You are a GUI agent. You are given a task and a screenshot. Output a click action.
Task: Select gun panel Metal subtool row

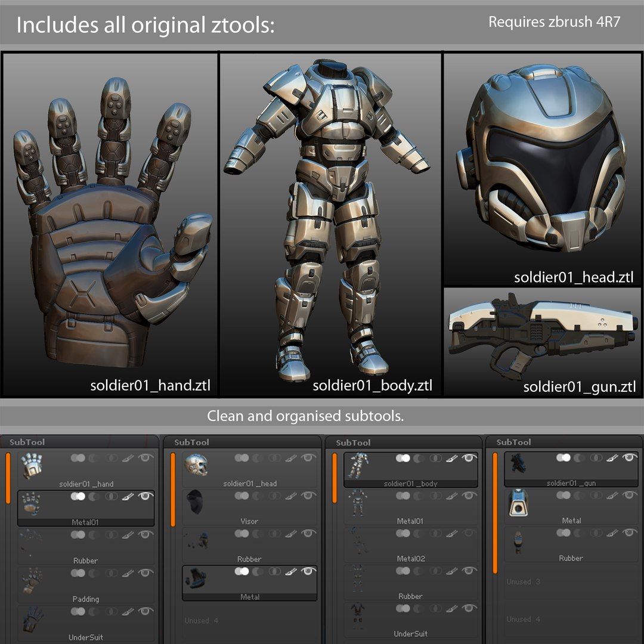(x=571, y=506)
